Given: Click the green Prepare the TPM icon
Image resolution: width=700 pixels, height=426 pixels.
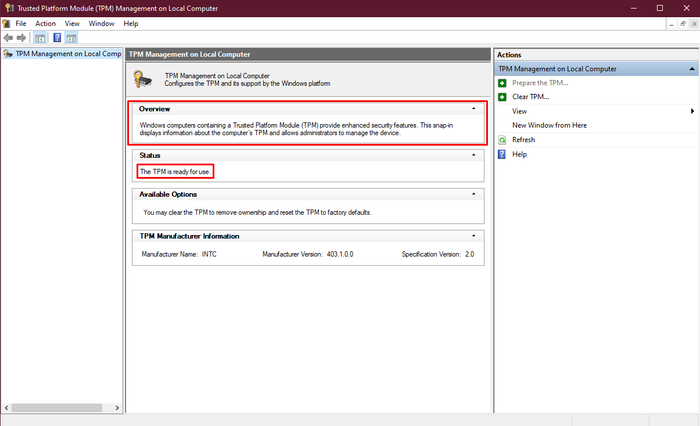Looking at the screenshot, I should tap(502, 83).
